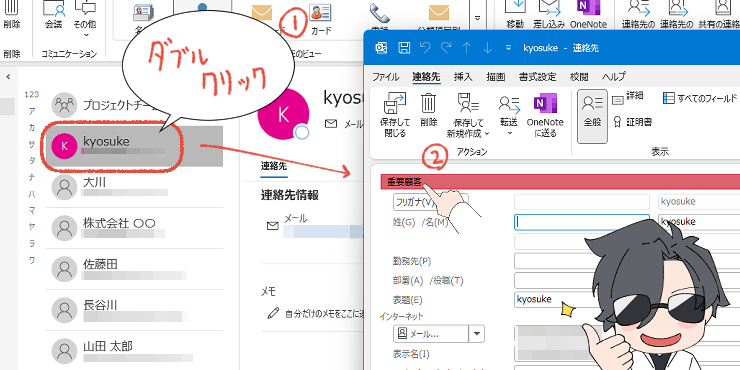This screenshot has height=370, width=740.
Task: Jump to the ア index
Action: coord(32,111)
